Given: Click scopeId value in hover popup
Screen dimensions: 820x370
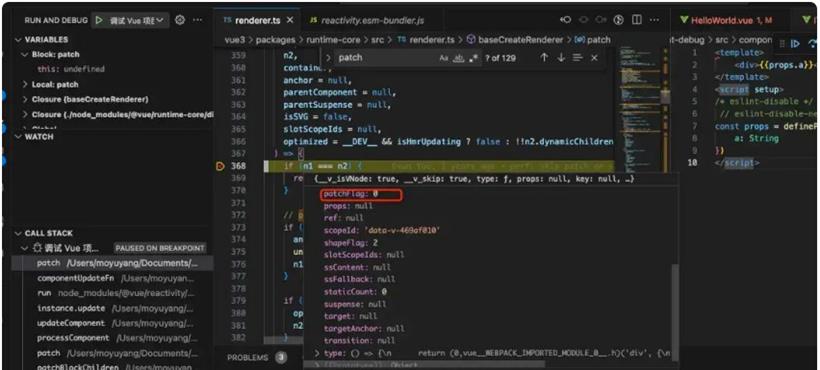Looking at the screenshot, I should pos(401,230).
